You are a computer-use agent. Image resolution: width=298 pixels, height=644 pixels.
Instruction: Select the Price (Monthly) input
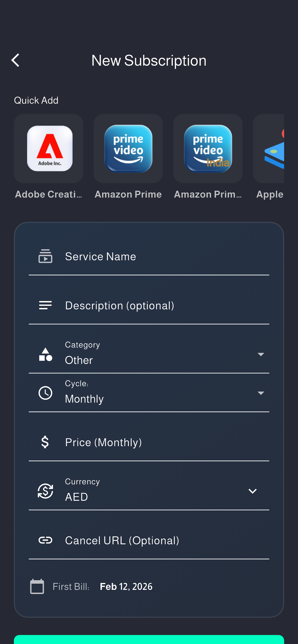coord(149,442)
